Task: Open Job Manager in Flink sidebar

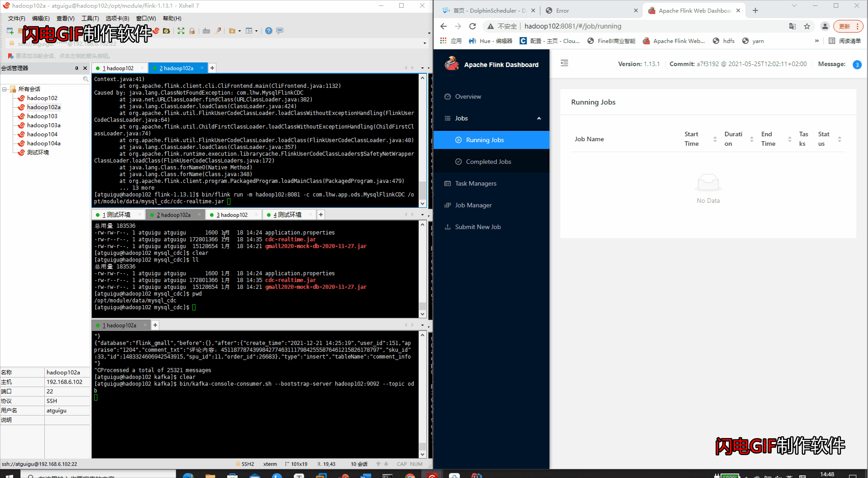Action: (491, 205)
